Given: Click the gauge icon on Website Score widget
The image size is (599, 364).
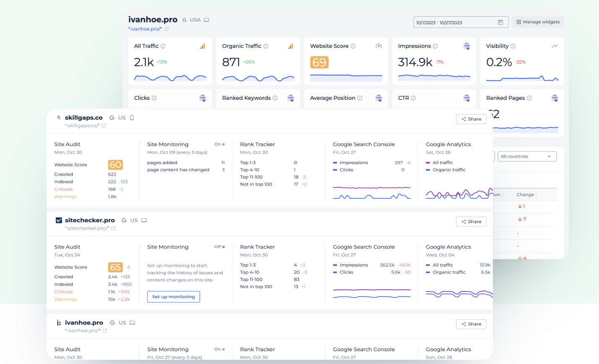Looking at the screenshot, I should coord(379,46).
